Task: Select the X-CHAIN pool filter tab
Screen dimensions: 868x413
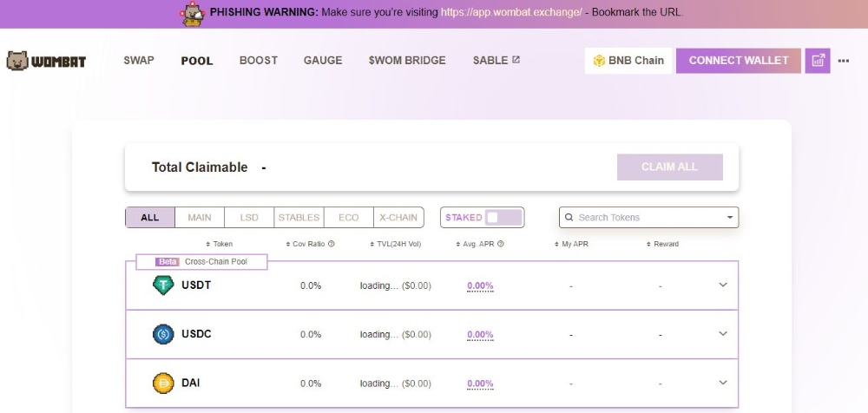Action: point(398,218)
